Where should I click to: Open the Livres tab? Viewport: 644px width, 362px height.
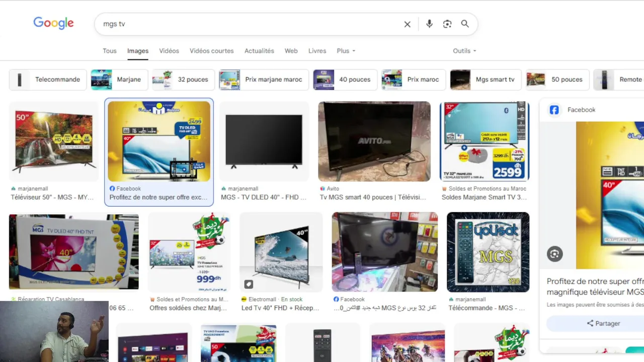tap(317, 51)
